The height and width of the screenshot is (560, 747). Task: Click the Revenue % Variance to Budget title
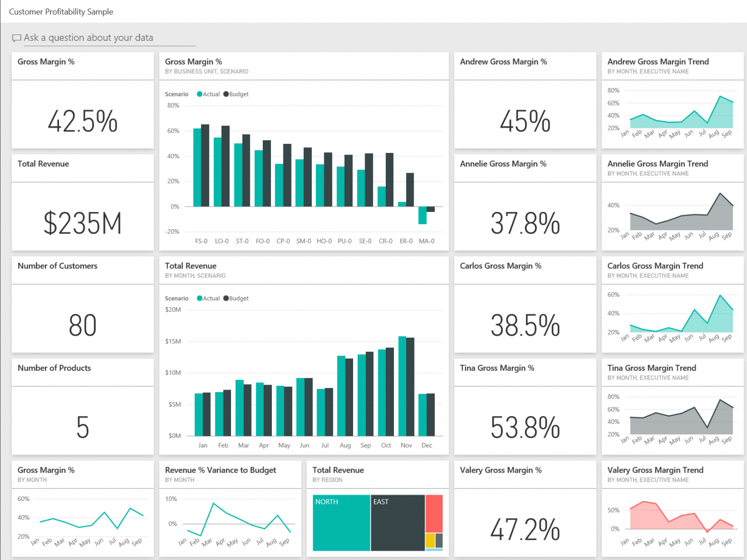click(220, 470)
